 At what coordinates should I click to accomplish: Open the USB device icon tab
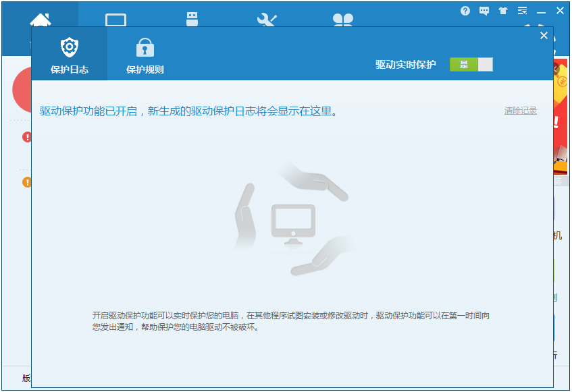(x=192, y=19)
